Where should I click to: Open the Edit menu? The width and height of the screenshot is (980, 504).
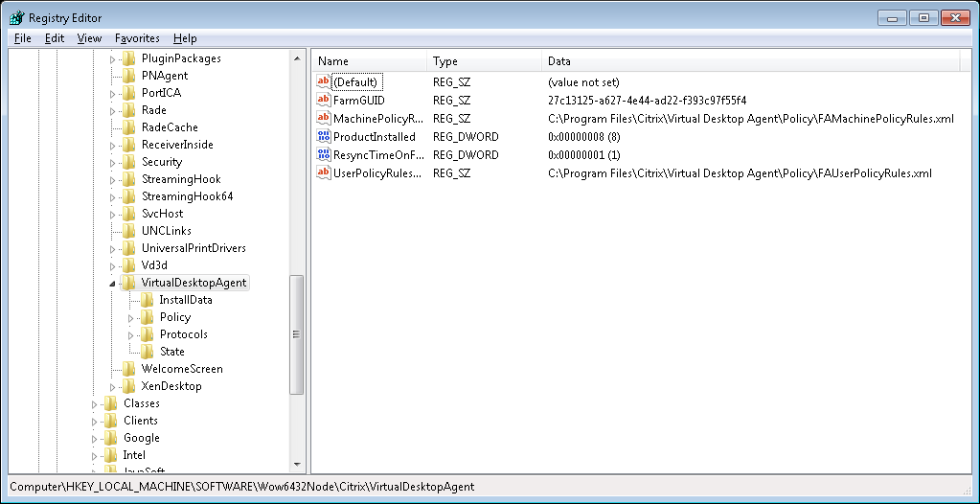[55, 38]
